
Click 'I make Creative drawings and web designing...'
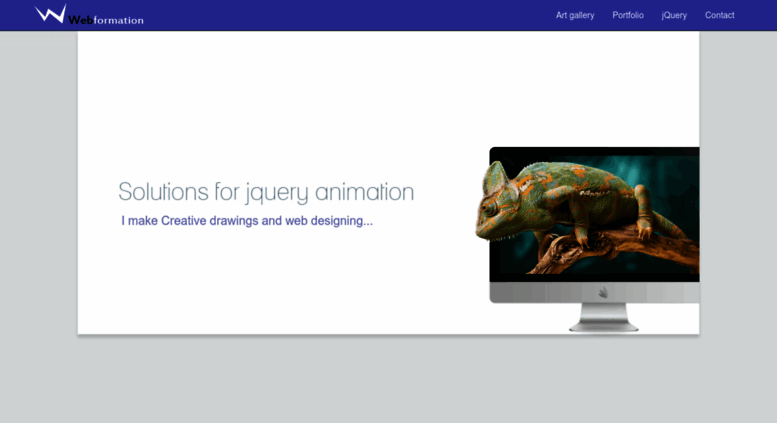click(x=247, y=221)
